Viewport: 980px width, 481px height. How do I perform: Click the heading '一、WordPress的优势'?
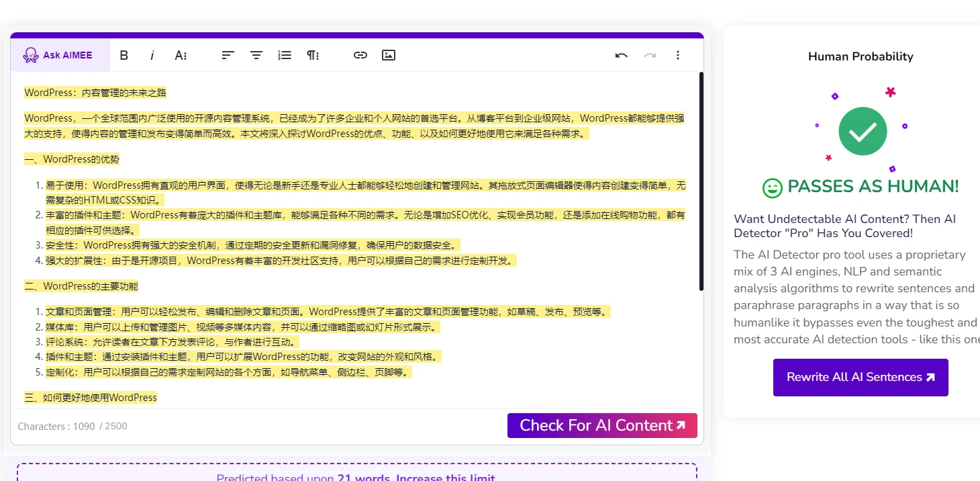tap(72, 159)
